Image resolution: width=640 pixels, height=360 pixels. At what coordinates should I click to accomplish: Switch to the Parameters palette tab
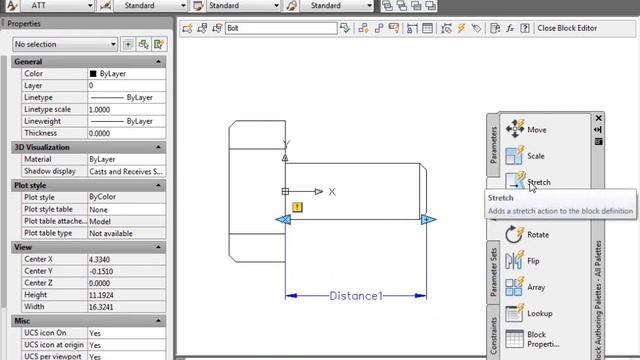493,145
